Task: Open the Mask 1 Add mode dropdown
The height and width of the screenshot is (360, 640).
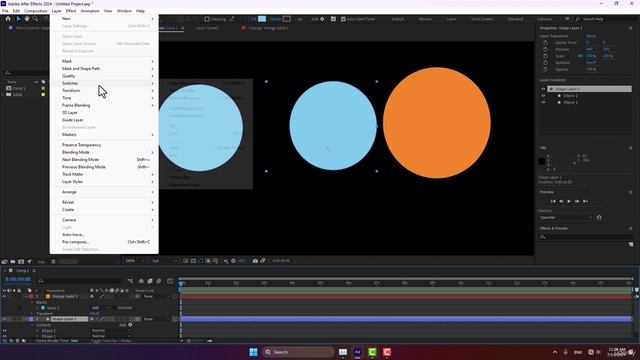Action: [100, 308]
